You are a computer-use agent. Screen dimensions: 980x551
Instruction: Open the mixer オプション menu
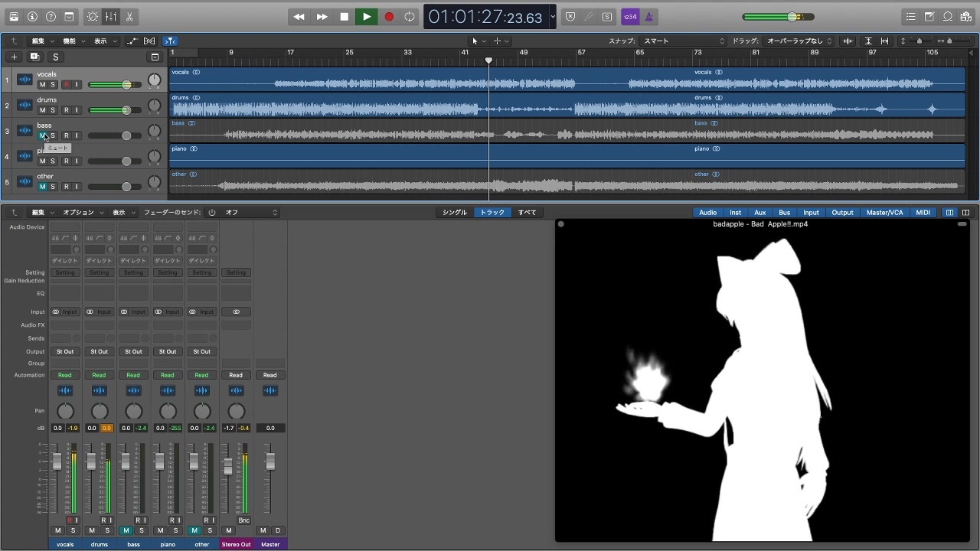click(x=83, y=212)
